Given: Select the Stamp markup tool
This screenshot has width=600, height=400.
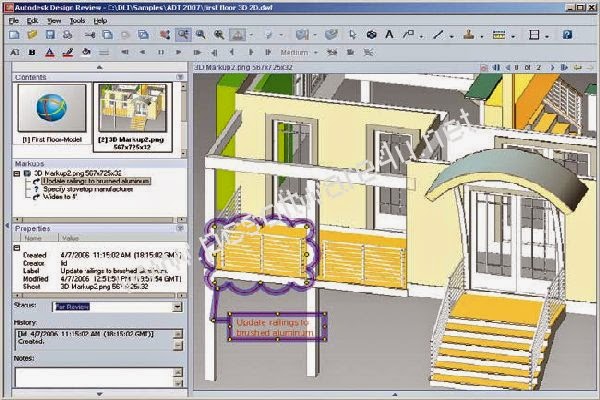Looking at the screenshot, I should coord(468,35).
